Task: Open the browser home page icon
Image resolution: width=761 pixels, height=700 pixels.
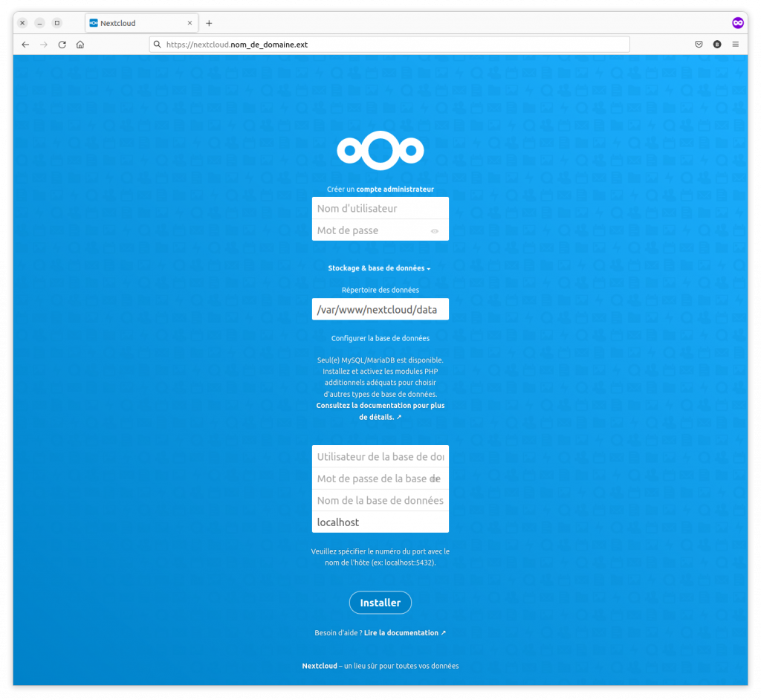Action: [80, 45]
